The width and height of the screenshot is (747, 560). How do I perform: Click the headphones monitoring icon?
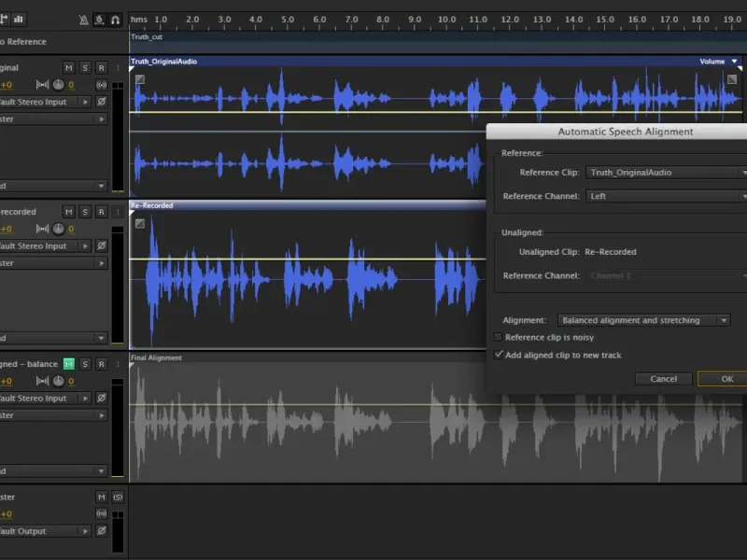point(115,19)
